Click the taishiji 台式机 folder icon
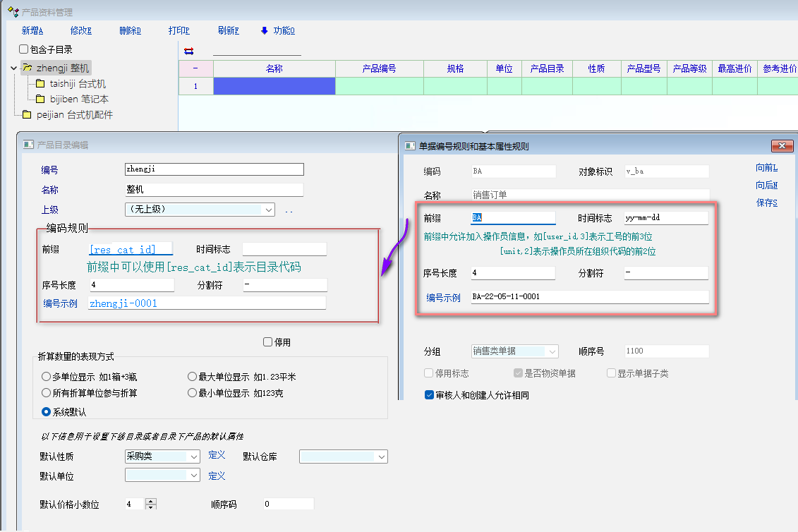 pyautogui.click(x=40, y=84)
